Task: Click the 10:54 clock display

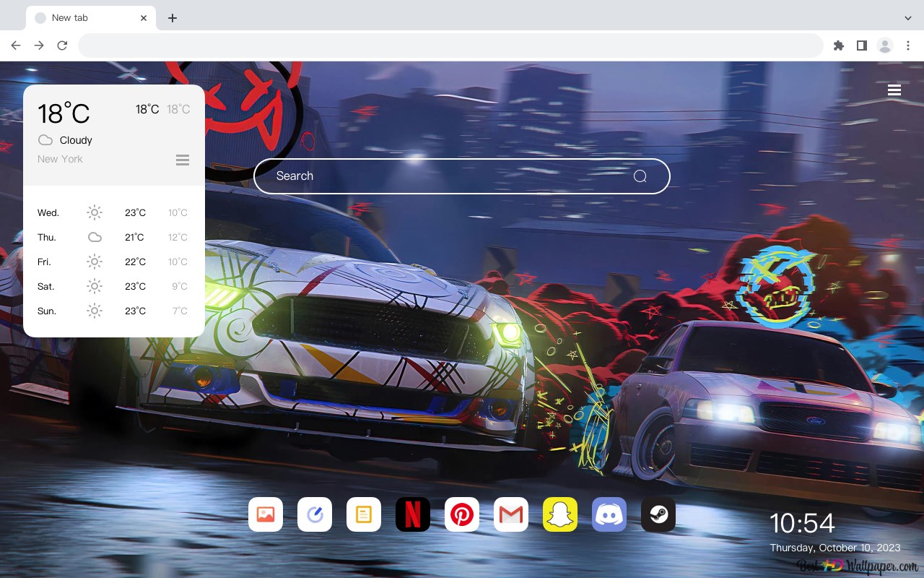Action: (802, 523)
